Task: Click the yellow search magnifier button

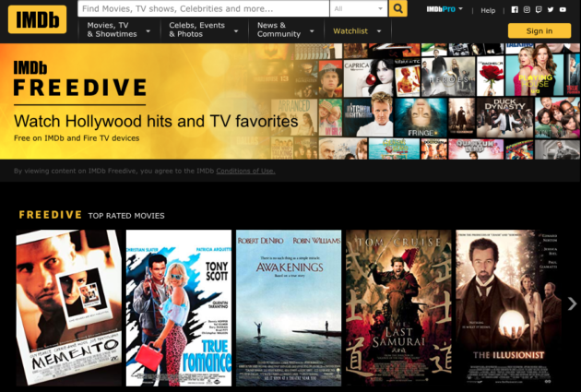Action: click(398, 8)
